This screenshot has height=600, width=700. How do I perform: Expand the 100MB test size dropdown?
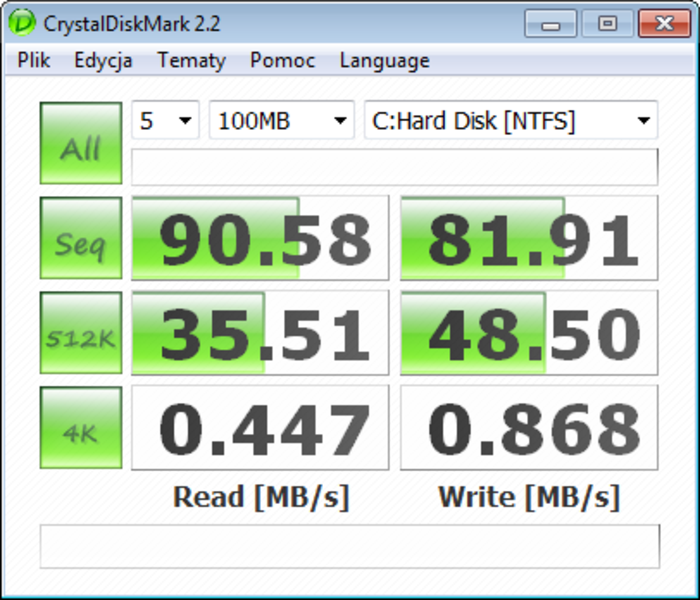point(282,120)
